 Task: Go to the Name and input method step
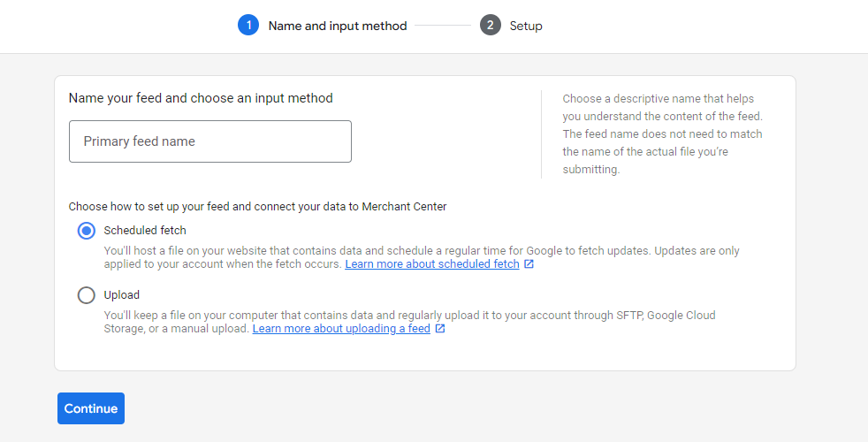click(x=338, y=26)
